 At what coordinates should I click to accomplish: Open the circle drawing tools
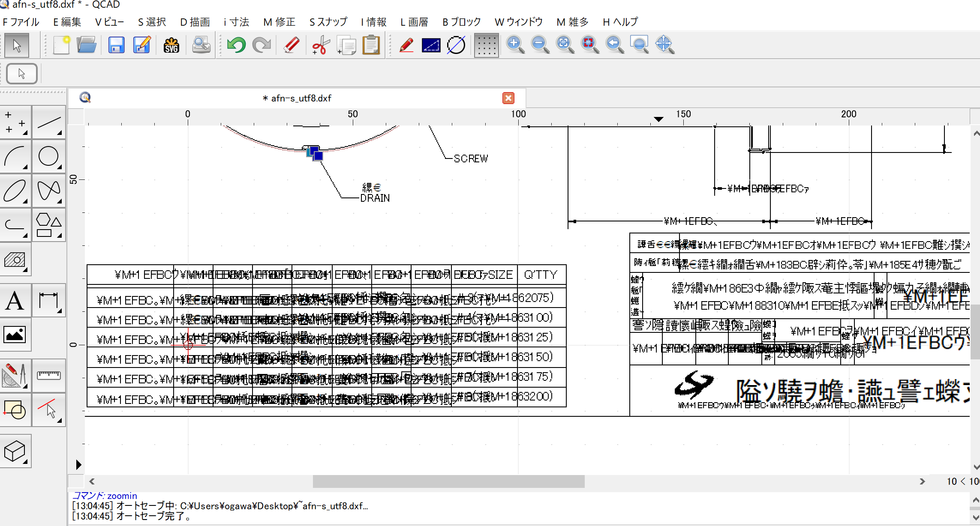click(x=49, y=156)
